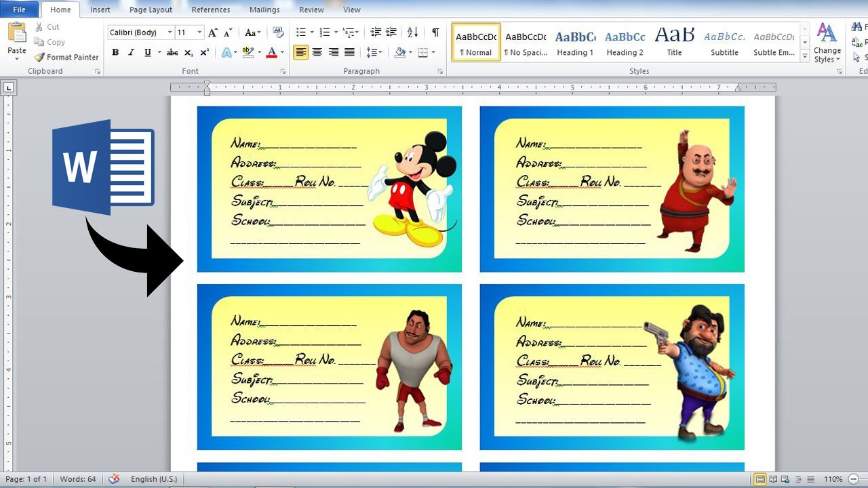Switch to Full Screen Reading view
This screenshot has width=868, height=488.
tap(774, 479)
